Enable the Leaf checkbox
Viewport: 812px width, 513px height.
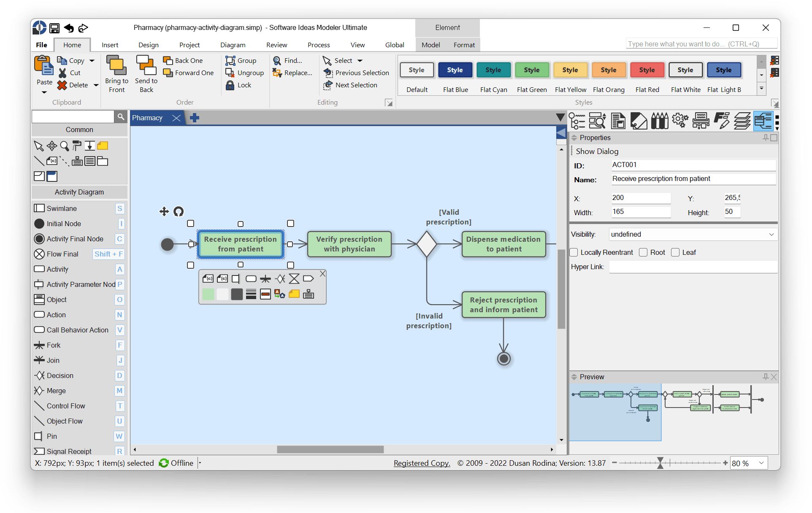point(675,252)
